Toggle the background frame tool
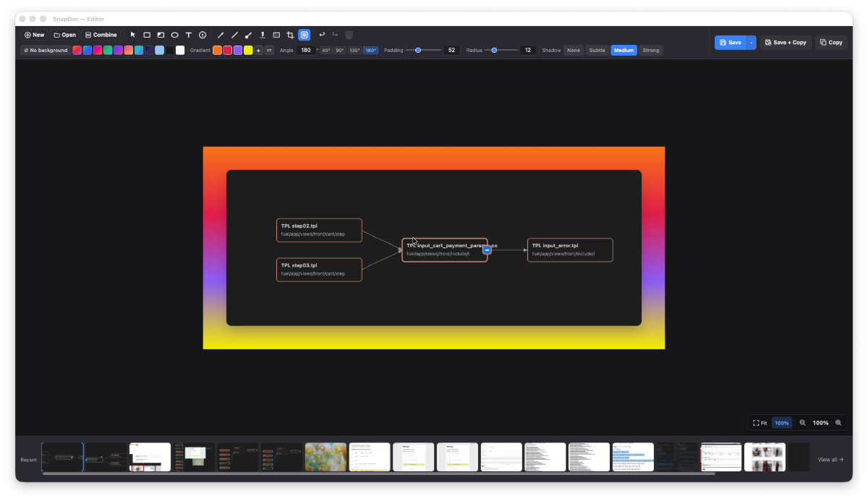Image resolution: width=868 pixels, height=501 pixels. (305, 35)
